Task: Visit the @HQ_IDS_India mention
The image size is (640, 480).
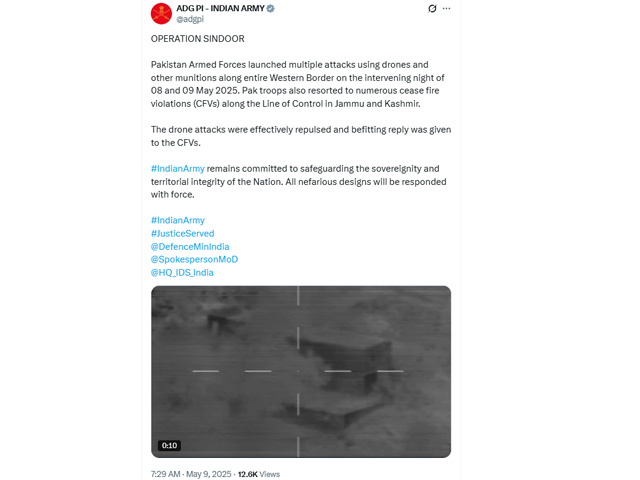Action: click(182, 272)
